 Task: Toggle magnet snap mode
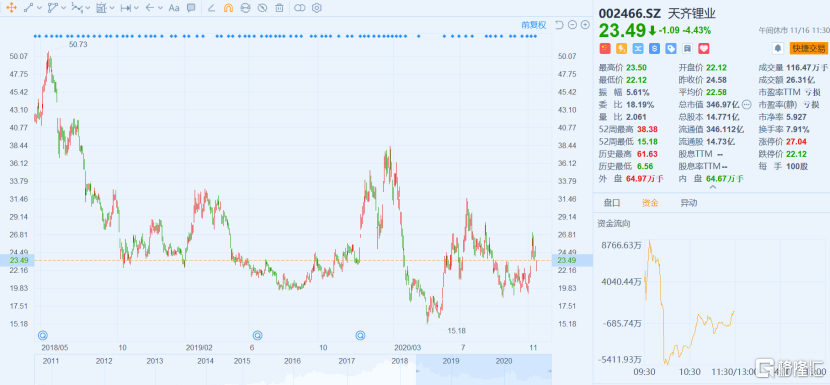(x=228, y=8)
